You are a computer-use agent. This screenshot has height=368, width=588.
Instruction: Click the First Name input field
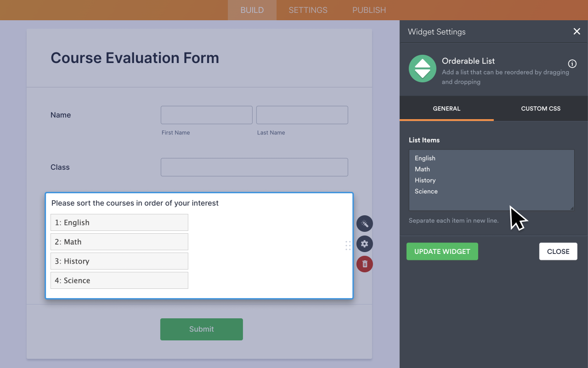click(x=207, y=115)
